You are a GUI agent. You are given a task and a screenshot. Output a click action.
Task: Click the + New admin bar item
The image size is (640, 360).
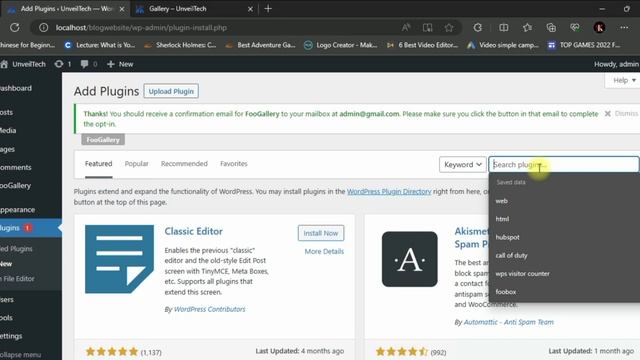[x=120, y=64]
